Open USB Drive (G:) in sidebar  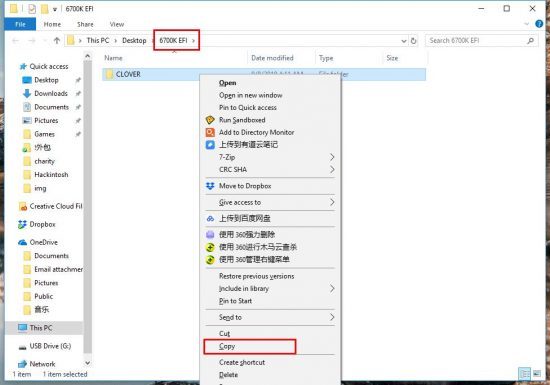point(50,346)
